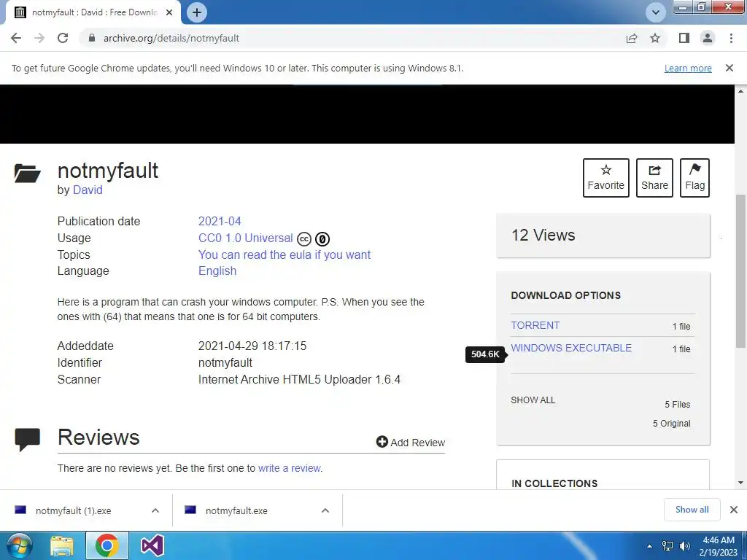The height and width of the screenshot is (560, 747).
Task: Click the English language link
Action: [x=217, y=271]
